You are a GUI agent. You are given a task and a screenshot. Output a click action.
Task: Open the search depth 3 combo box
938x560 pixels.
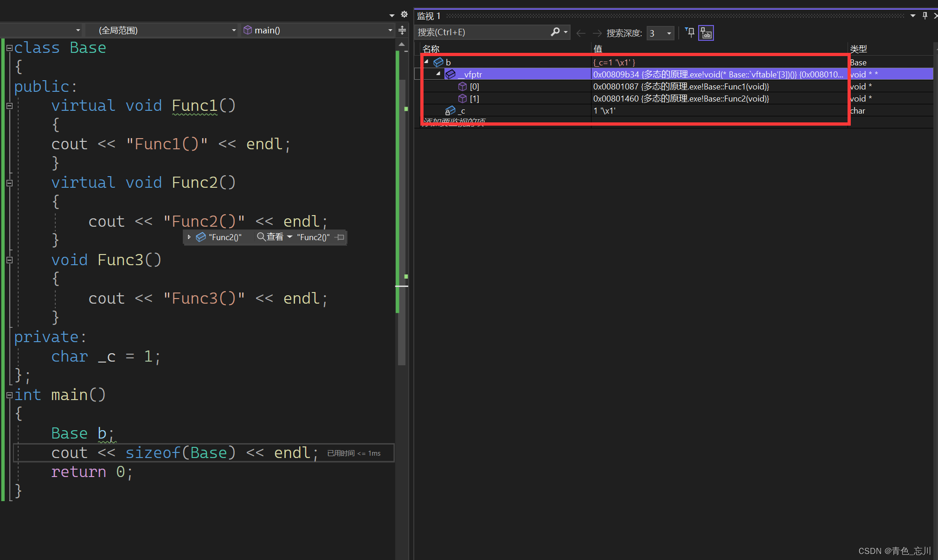click(660, 33)
